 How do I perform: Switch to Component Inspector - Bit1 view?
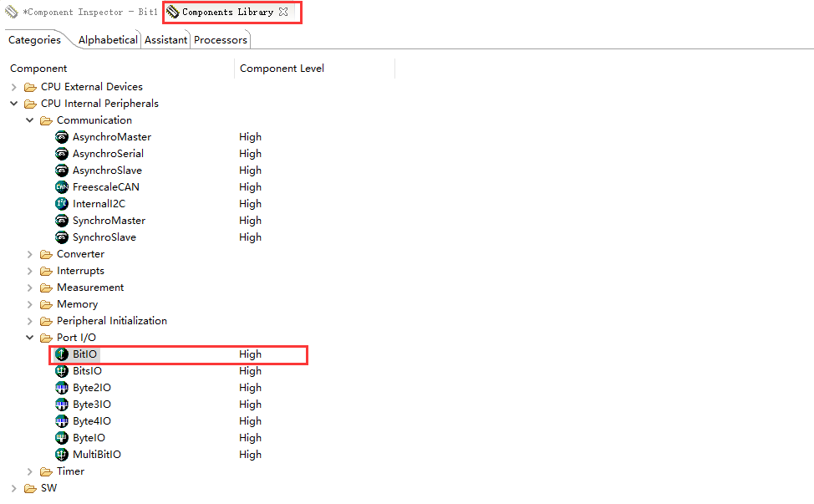click(x=82, y=12)
